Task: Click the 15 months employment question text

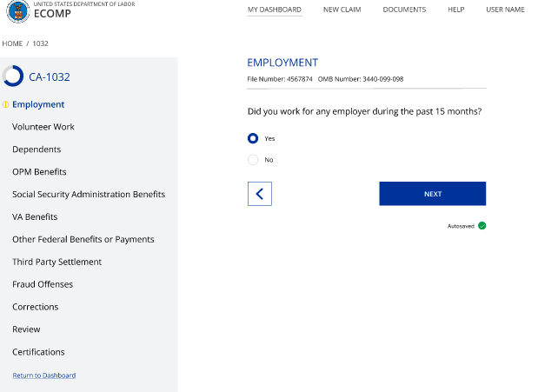Action: tap(364, 111)
